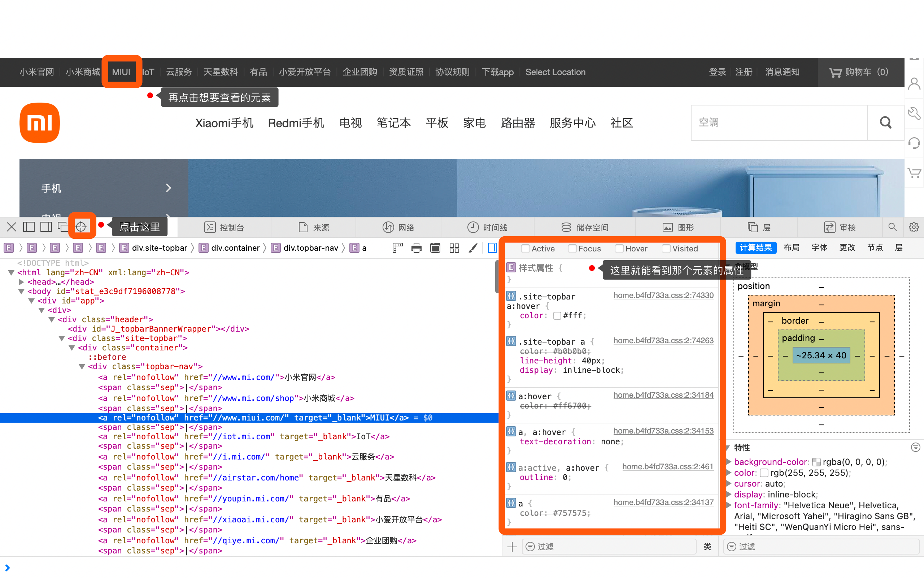
Task: Dock inspector to left side icon
Action: point(29,227)
